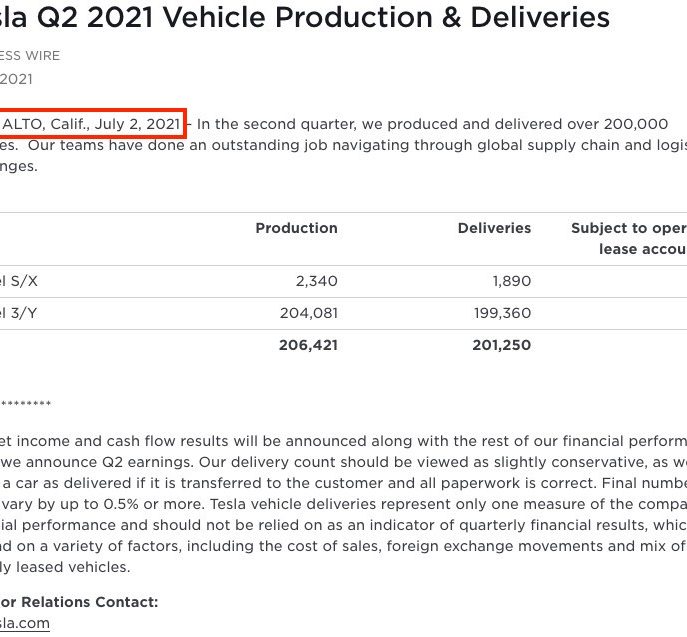Click the Investor Relations Contact heading

coord(79,602)
